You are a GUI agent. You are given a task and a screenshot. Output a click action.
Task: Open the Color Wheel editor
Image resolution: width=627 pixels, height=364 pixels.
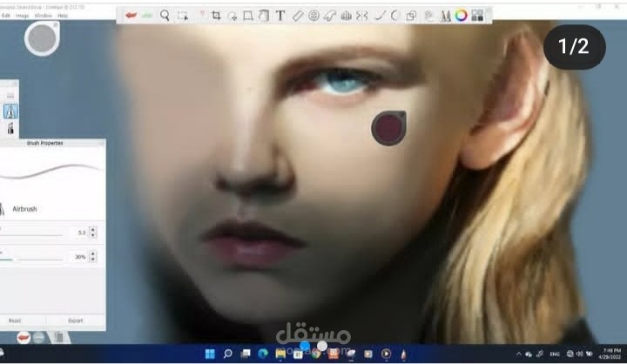coord(461,16)
